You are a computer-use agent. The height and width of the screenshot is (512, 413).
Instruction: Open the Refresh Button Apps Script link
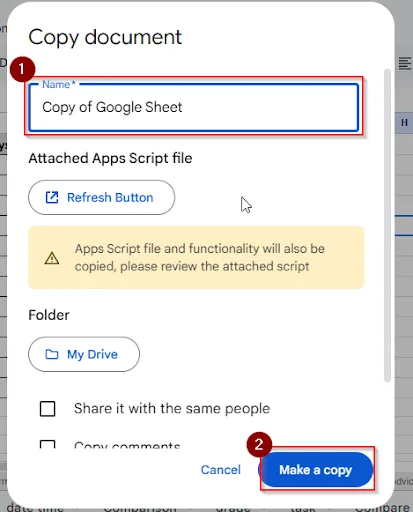(101, 197)
